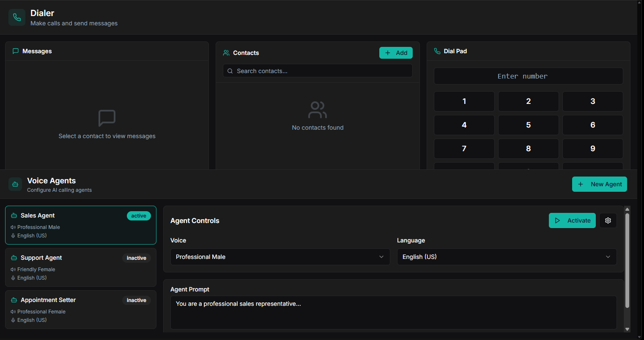The image size is (644, 340).
Task: Click the Dialer phone icon in header
Action: pos(17,17)
